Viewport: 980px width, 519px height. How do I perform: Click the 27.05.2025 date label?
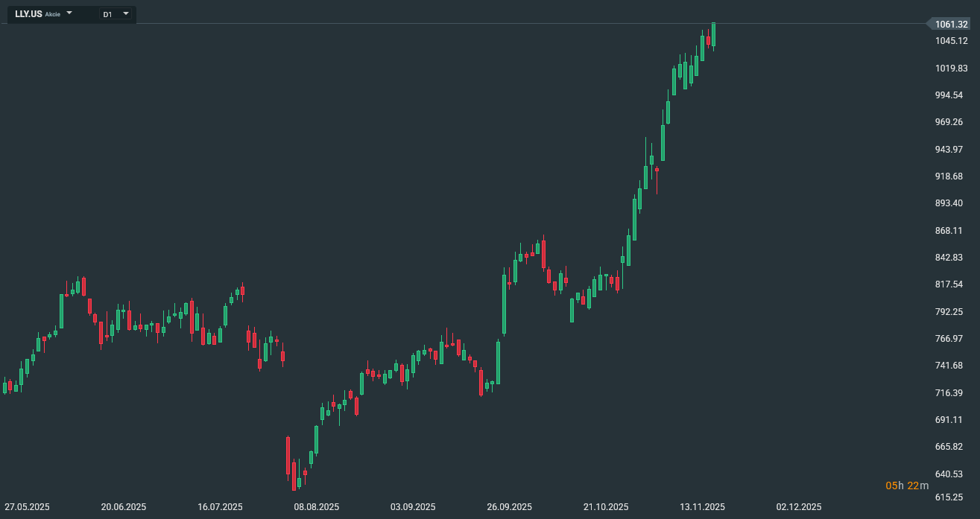(x=27, y=507)
